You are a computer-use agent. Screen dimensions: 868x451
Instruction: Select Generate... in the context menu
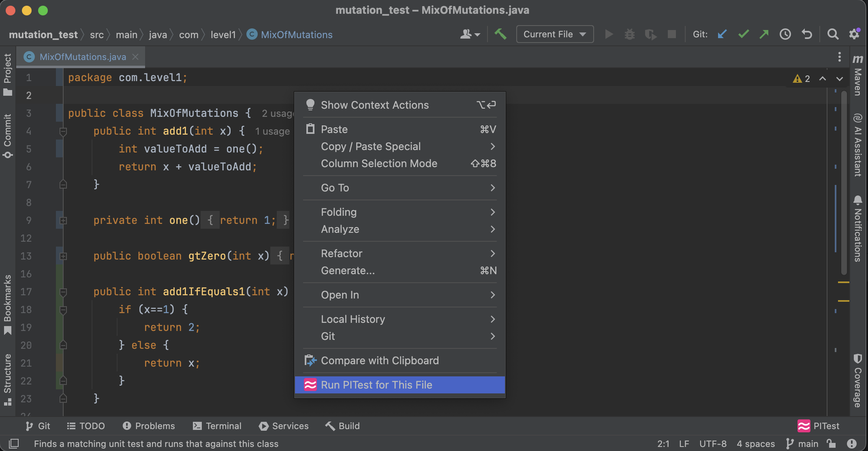coord(400,271)
